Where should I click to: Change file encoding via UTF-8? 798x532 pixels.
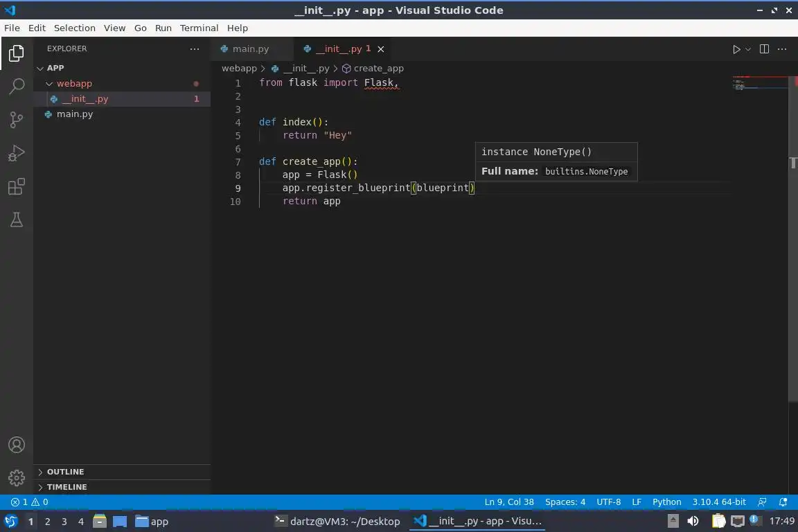[608, 502]
